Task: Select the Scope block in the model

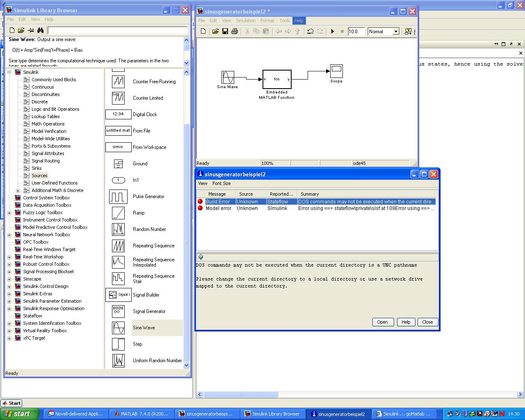Action: 336,71
